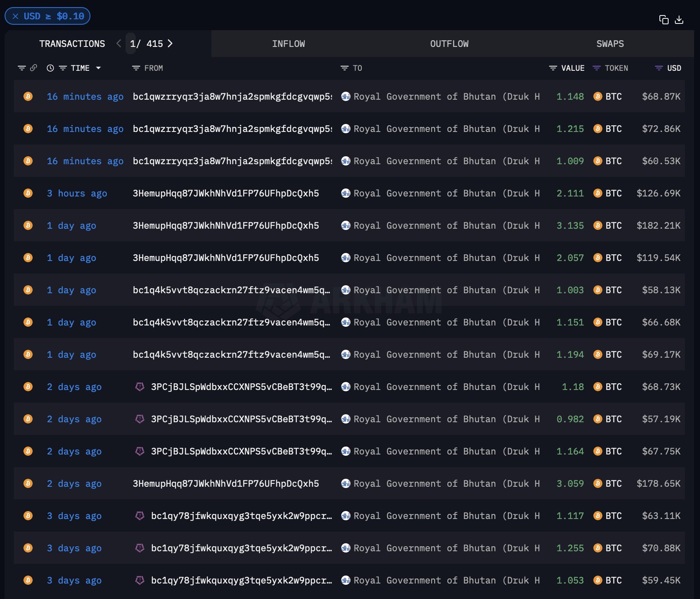This screenshot has width=700, height=599.
Task: Select the TRANSACTIONS tab
Action: click(x=72, y=44)
